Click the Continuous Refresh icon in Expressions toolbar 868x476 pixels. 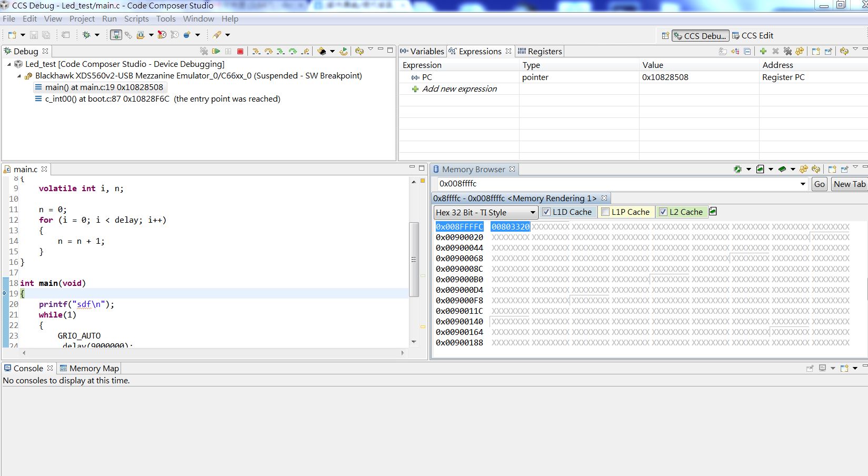coord(800,51)
